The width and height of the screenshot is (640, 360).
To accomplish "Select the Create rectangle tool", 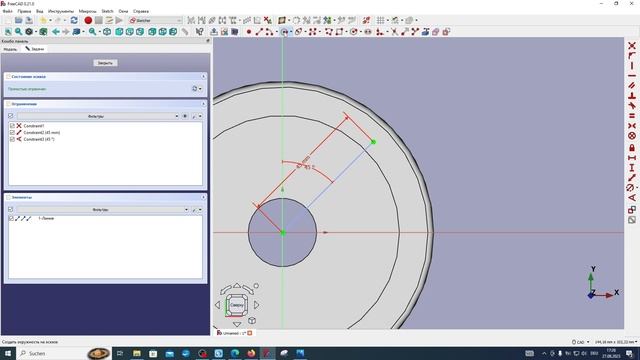I will click(x=339, y=31).
